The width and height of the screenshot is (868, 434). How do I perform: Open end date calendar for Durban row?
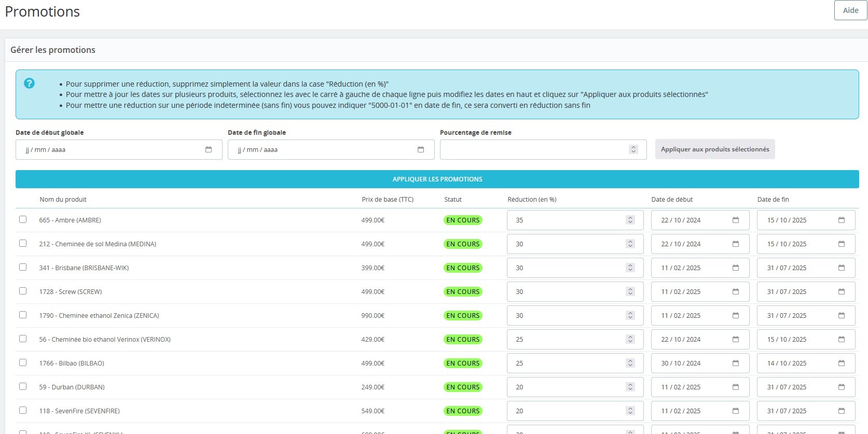click(x=842, y=387)
